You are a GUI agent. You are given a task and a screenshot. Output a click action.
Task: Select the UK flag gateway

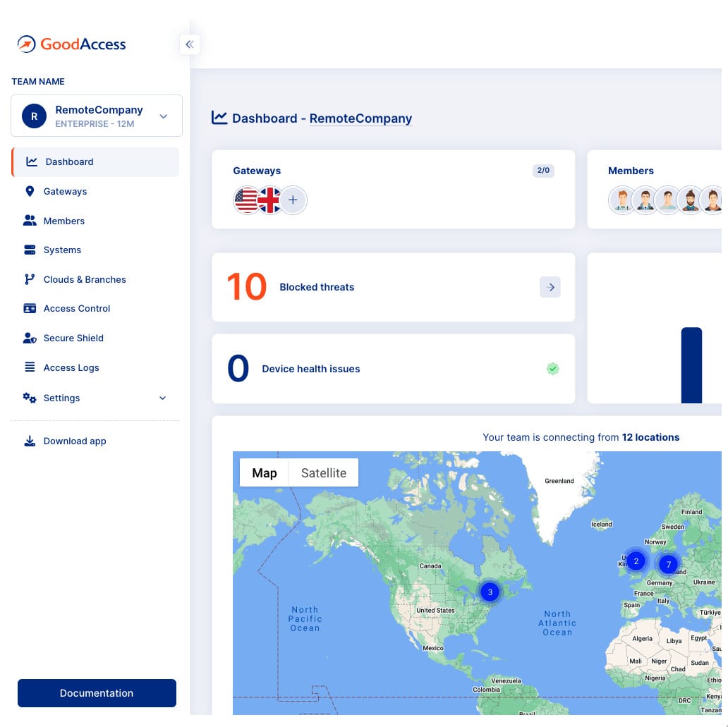click(269, 200)
